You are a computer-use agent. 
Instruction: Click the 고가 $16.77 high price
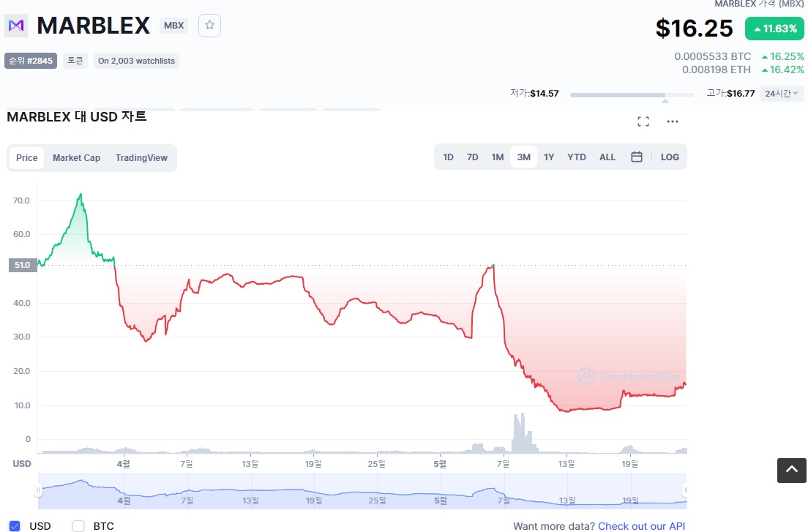[x=730, y=93]
